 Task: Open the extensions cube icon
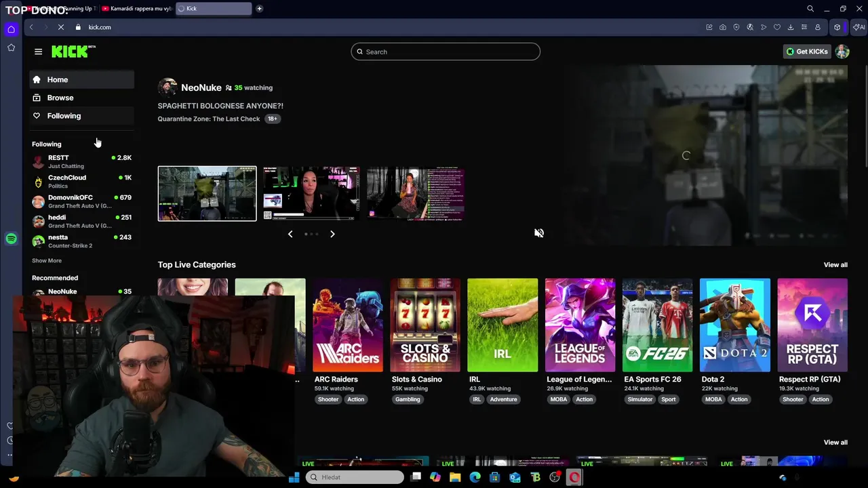click(837, 27)
